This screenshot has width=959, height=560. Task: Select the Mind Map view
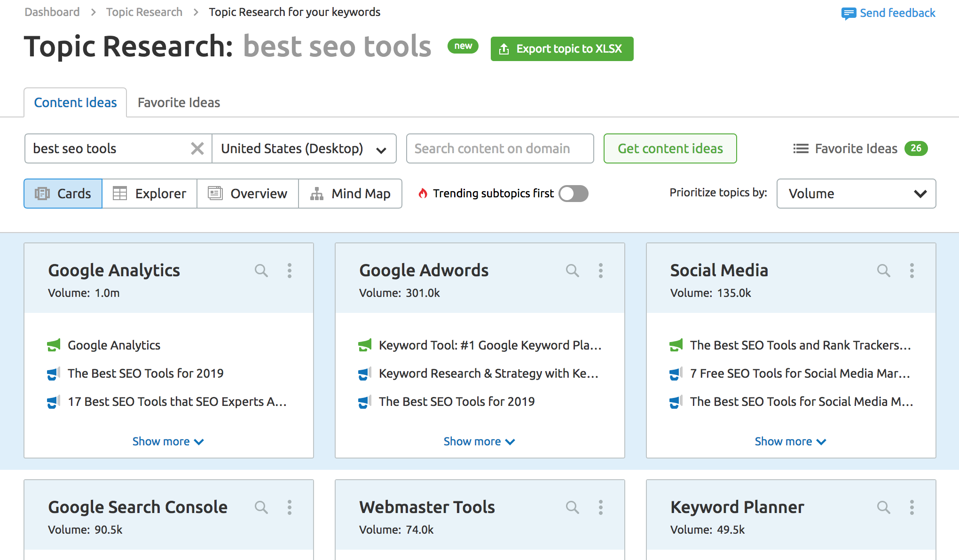tap(350, 194)
